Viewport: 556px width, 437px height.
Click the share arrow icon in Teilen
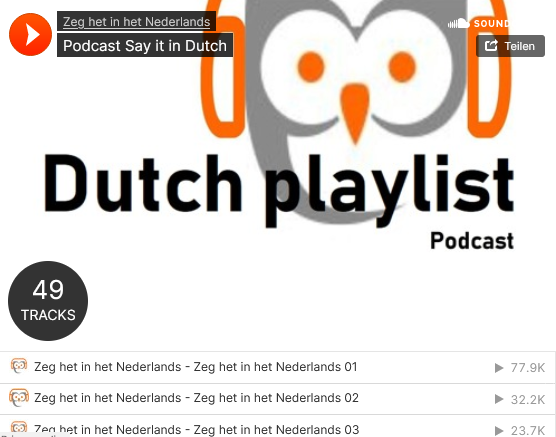(491, 46)
